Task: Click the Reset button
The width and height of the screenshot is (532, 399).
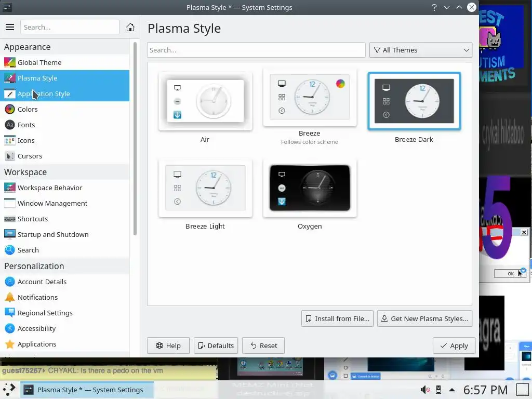Action: pyautogui.click(x=263, y=345)
